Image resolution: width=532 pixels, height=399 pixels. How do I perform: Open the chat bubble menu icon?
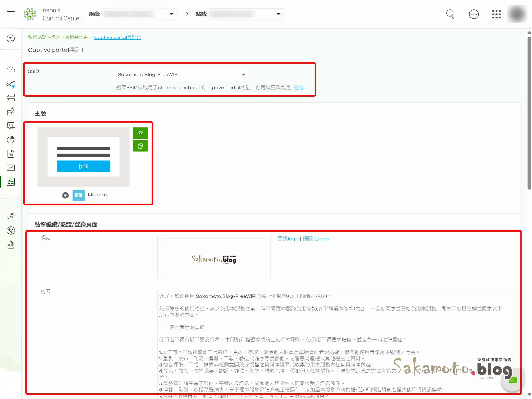coord(474,14)
